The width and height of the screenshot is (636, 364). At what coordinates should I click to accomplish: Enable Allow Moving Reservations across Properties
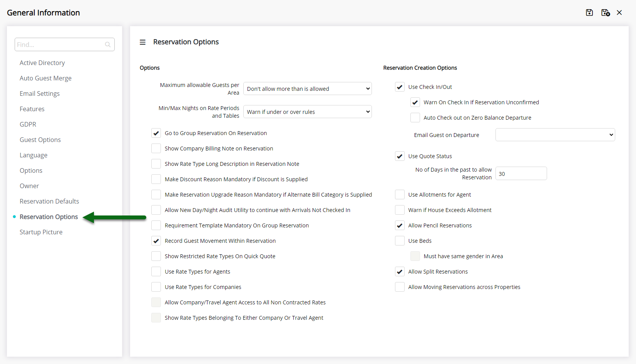(x=400, y=287)
